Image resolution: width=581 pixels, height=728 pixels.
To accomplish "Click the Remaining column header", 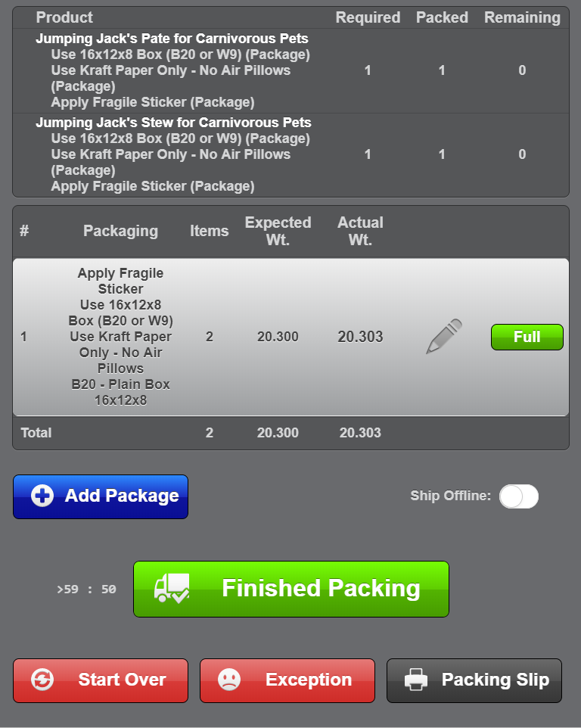I will point(522,17).
